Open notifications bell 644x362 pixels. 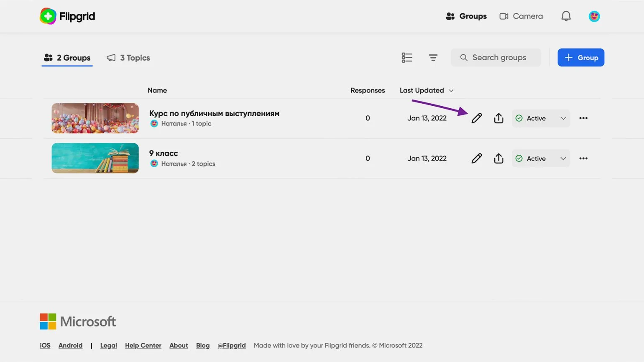click(566, 16)
